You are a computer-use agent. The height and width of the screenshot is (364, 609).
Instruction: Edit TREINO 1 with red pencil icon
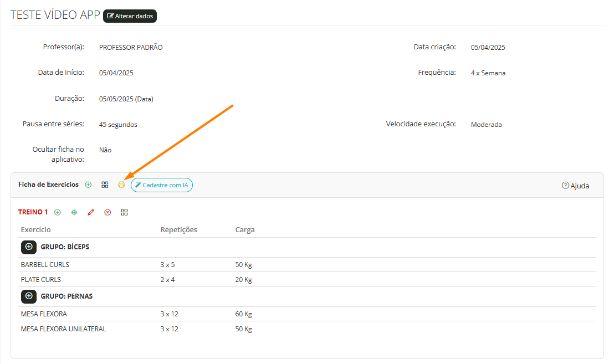click(x=91, y=212)
